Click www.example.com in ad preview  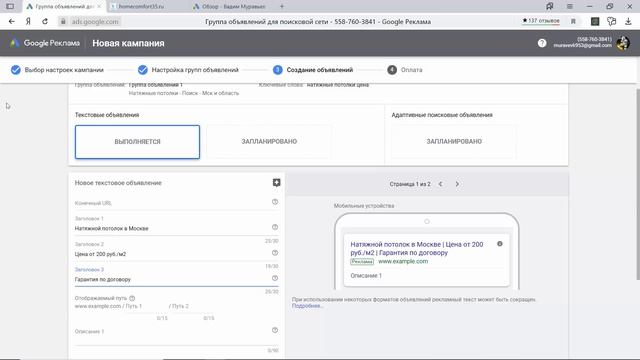click(x=403, y=261)
